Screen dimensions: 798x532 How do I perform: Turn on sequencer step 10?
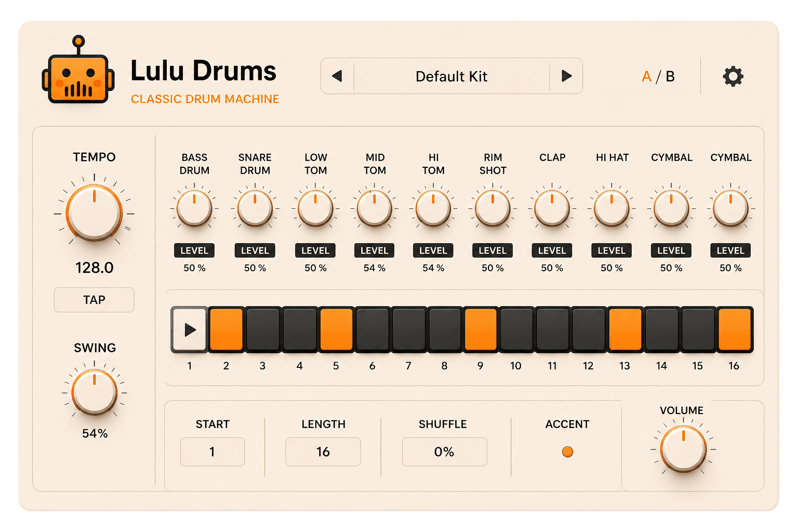[516, 329]
